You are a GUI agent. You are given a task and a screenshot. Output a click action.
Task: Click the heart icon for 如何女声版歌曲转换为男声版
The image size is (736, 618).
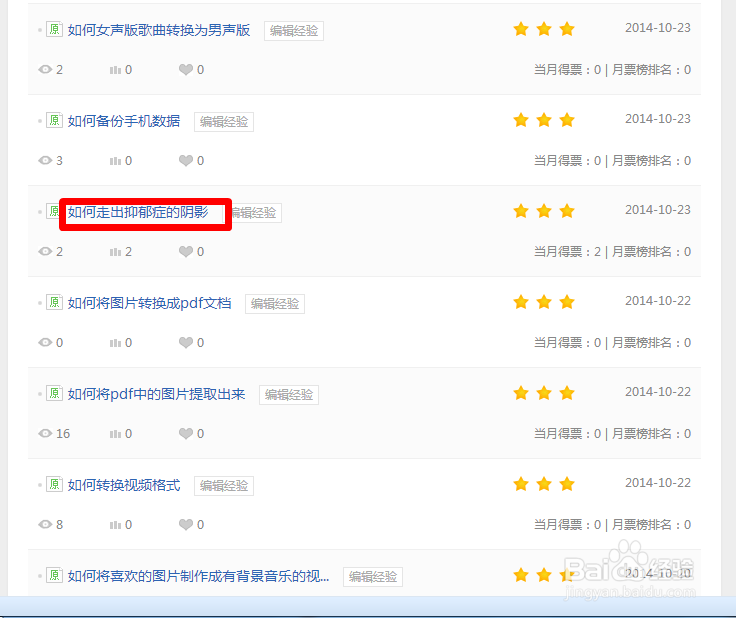click(x=186, y=70)
